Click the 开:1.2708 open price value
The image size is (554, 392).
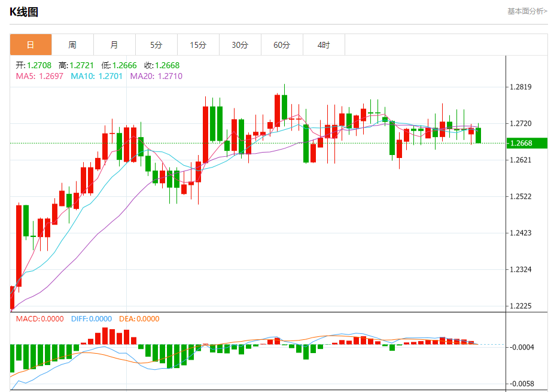point(34,65)
